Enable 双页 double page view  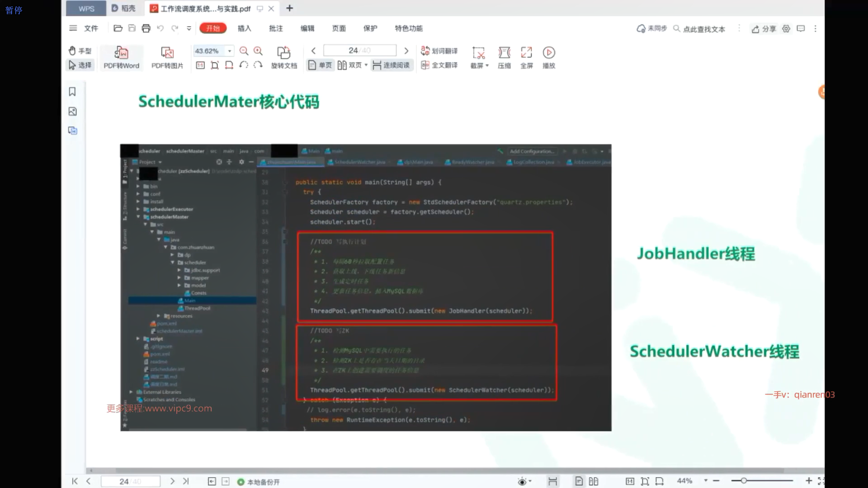click(350, 66)
